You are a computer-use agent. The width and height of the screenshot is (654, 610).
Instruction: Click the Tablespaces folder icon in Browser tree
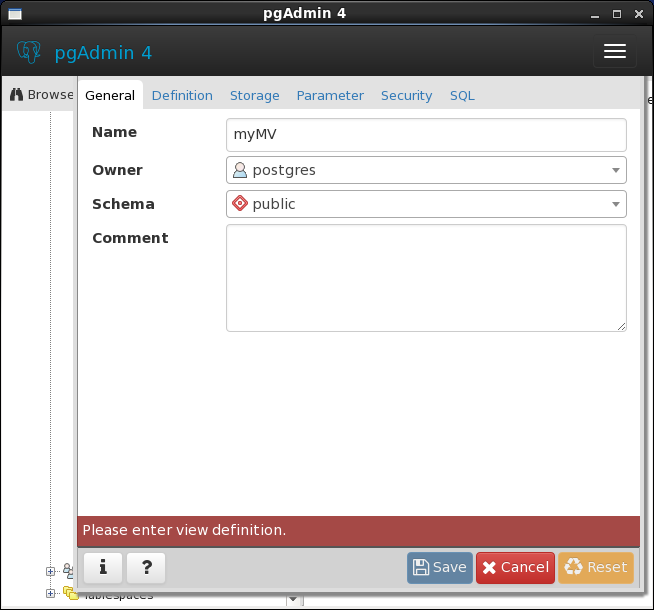[70, 593]
